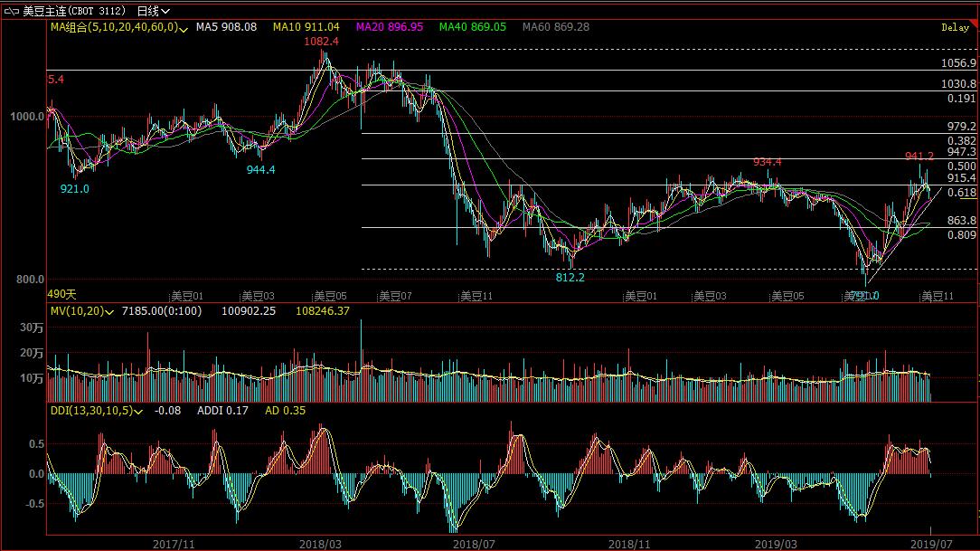Select the 0.500 Fibonacci level label
The image size is (980, 551).
(961, 166)
